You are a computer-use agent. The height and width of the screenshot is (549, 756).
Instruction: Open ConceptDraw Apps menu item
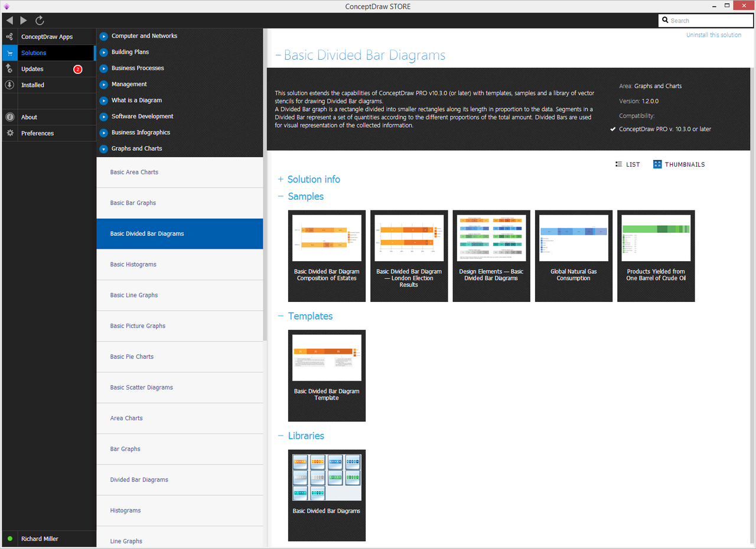pyautogui.click(x=47, y=37)
